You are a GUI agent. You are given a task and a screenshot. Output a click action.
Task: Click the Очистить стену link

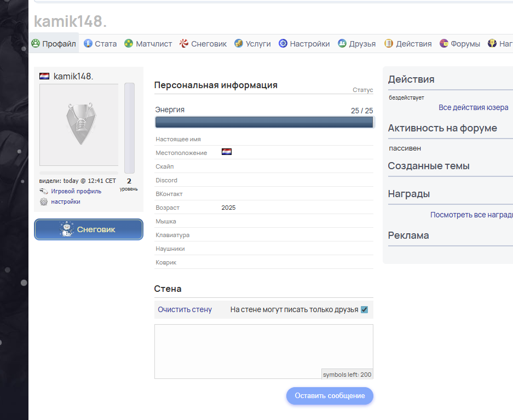pyautogui.click(x=185, y=309)
